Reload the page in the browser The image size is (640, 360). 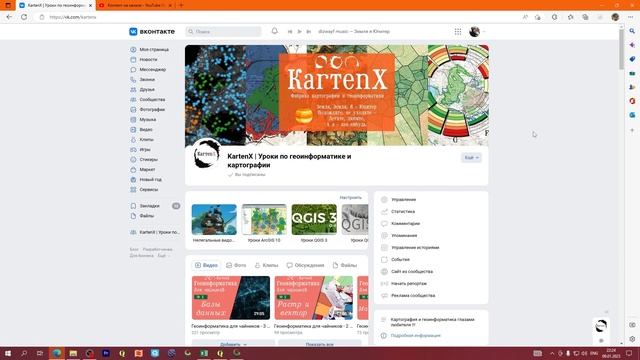(x=24, y=17)
